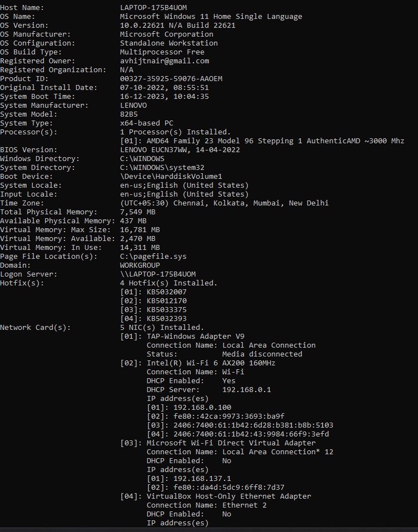Click the Registered Owner email address
Screen dimensions: 418x532
pos(165,61)
